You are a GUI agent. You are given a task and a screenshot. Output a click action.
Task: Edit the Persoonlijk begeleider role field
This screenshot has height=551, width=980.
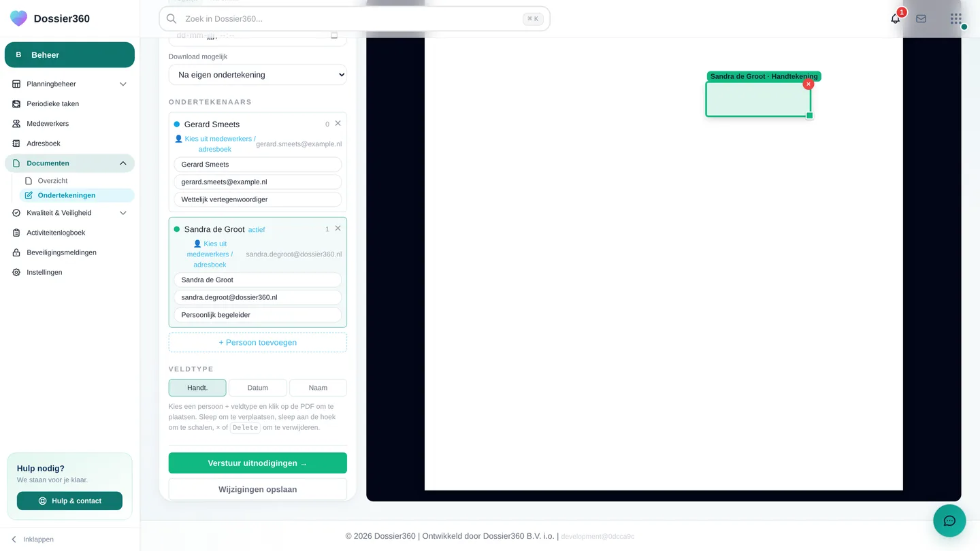(x=257, y=315)
